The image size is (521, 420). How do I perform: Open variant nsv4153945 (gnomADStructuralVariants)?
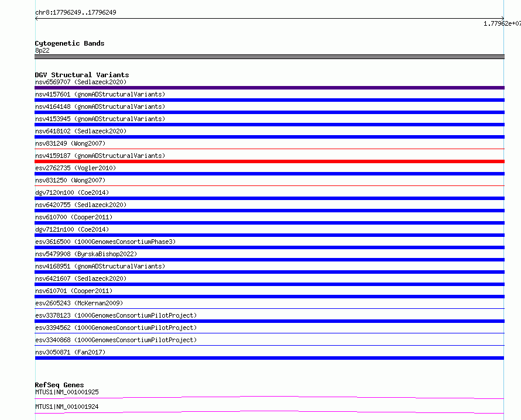click(x=100, y=119)
